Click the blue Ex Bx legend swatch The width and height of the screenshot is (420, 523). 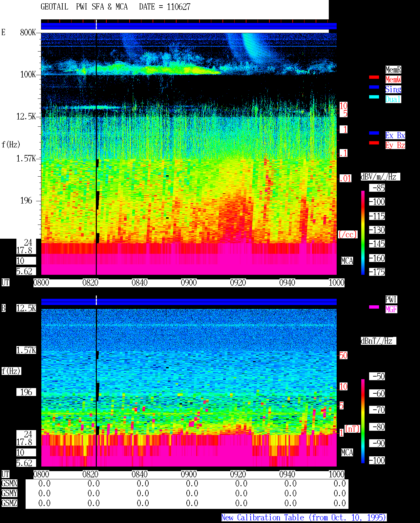(374, 133)
